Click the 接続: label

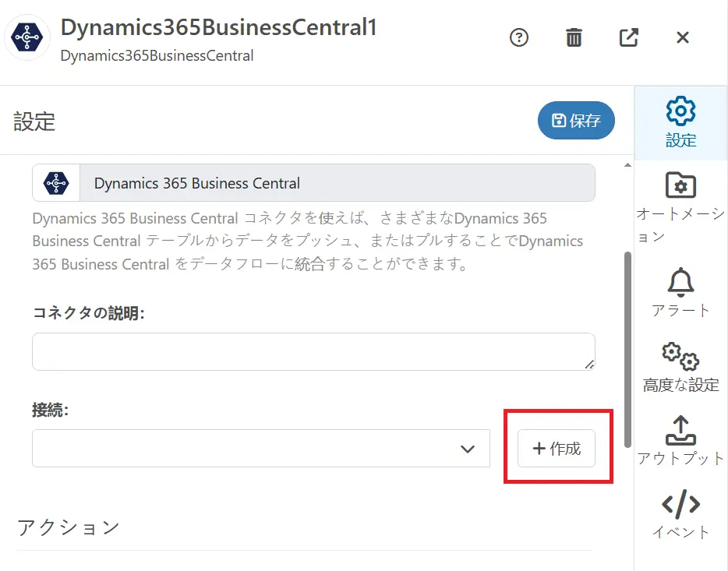click(50, 410)
